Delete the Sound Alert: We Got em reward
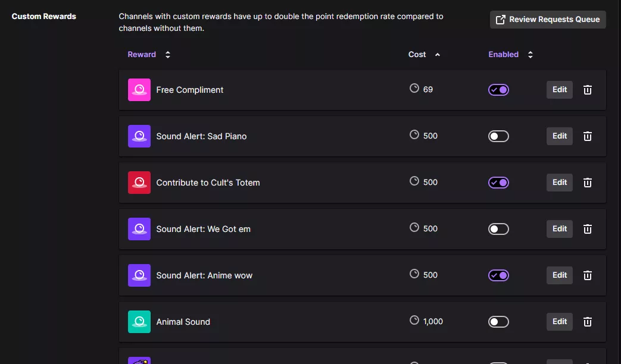Screen dimensions: 621x364 pyautogui.click(x=587, y=228)
